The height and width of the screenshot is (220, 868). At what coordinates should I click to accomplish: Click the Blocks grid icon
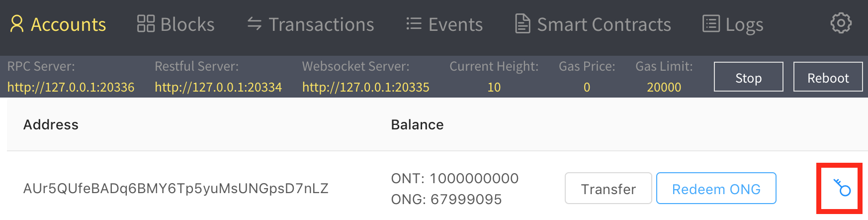coord(146,24)
